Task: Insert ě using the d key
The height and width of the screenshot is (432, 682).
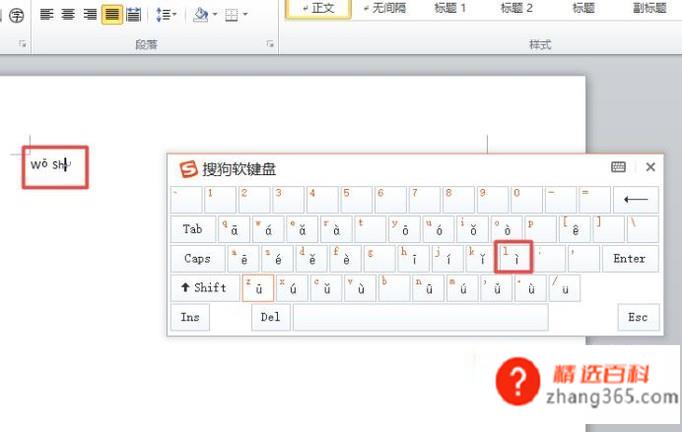Action: [x=312, y=258]
